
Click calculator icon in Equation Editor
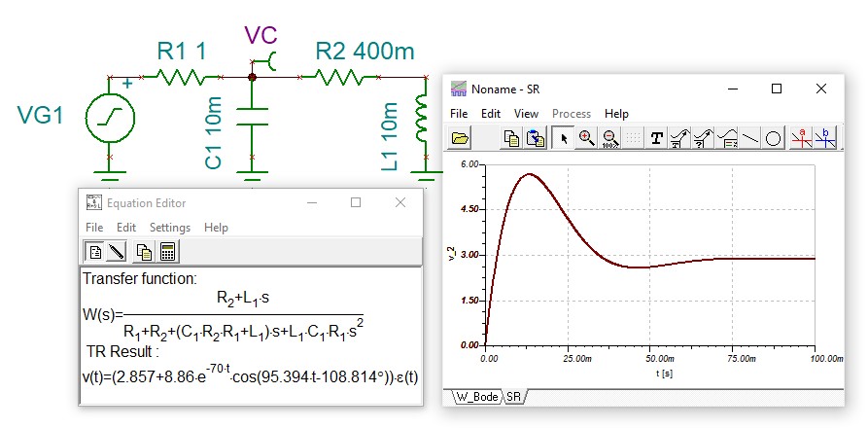tap(168, 252)
